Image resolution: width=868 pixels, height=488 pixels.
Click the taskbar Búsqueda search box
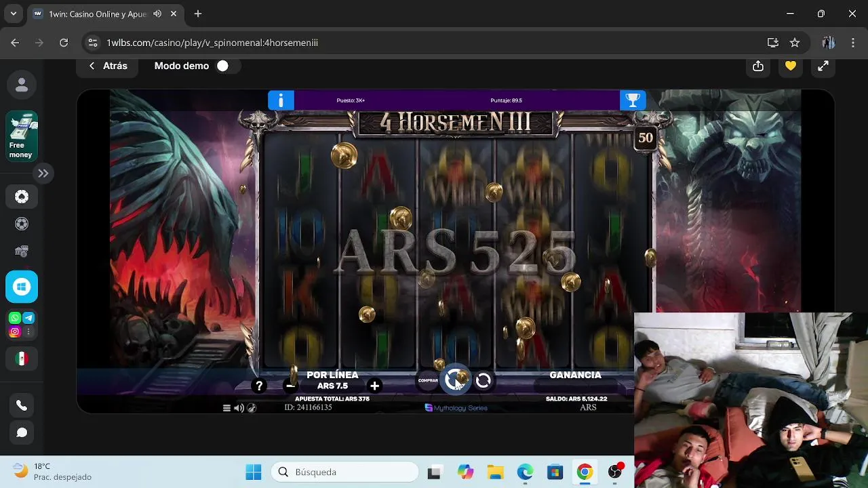pyautogui.click(x=346, y=472)
